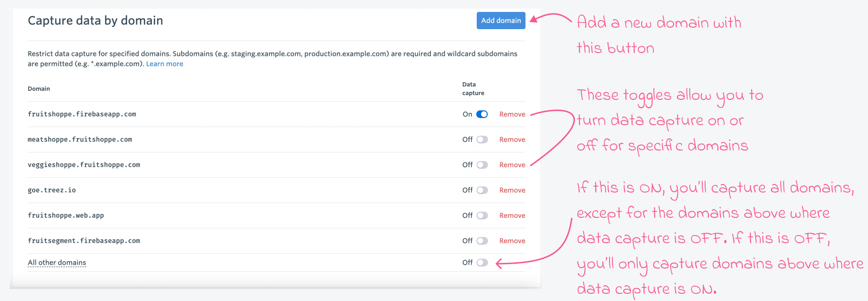Toggle data capture for goe.treez.io
Image resolution: width=868 pixels, height=301 pixels.
pyautogui.click(x=482, y=190)
